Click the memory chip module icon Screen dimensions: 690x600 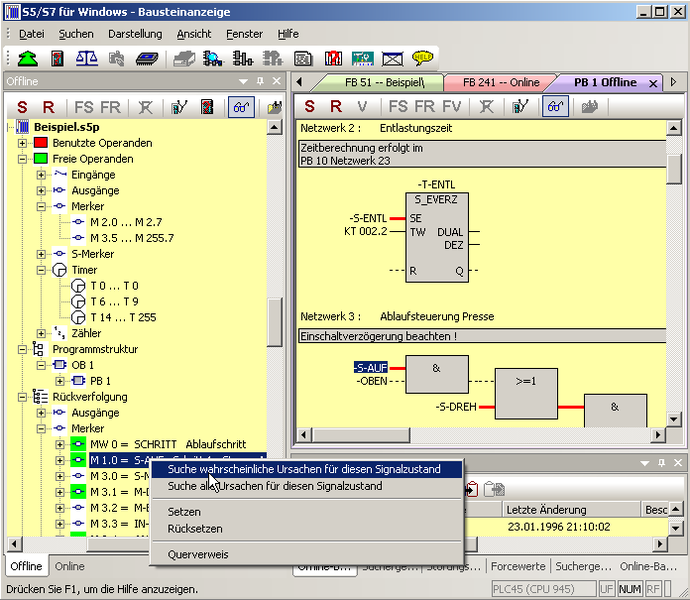147,59
